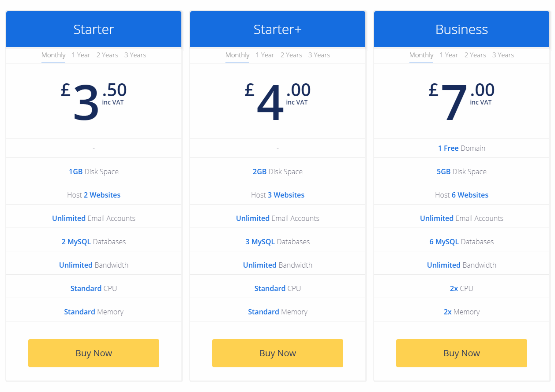
Task: Buy Now on the Starter plan
Action: coord(94,353)
